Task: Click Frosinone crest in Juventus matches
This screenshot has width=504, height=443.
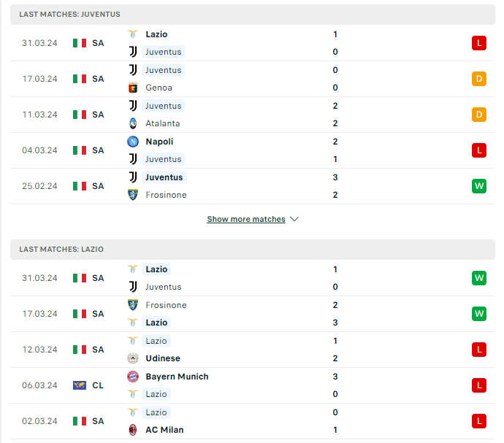Action: tap(133, 195)
